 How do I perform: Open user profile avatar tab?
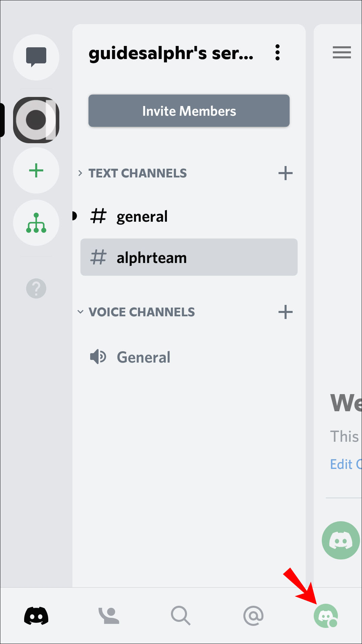pos(325,616)
